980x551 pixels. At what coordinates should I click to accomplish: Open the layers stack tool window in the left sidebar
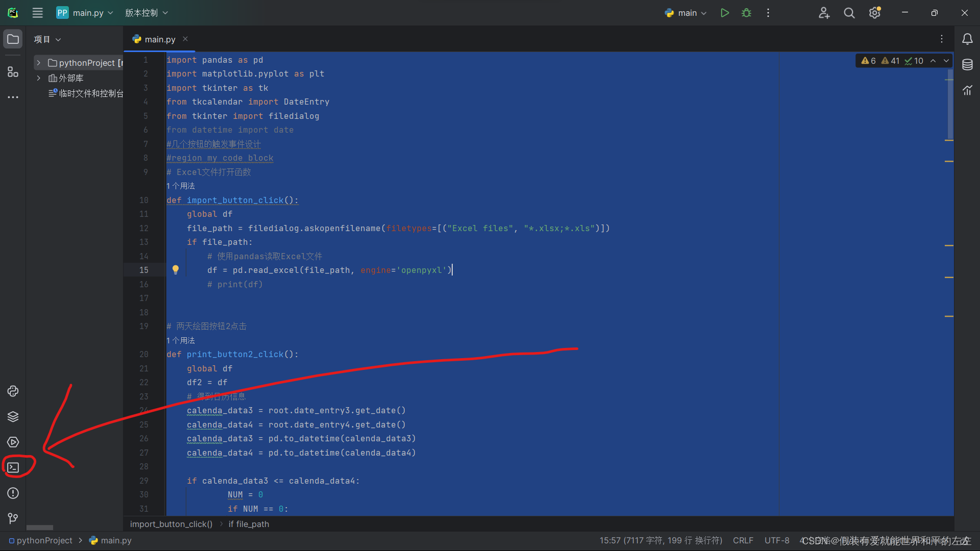click(x=13, y=417)
